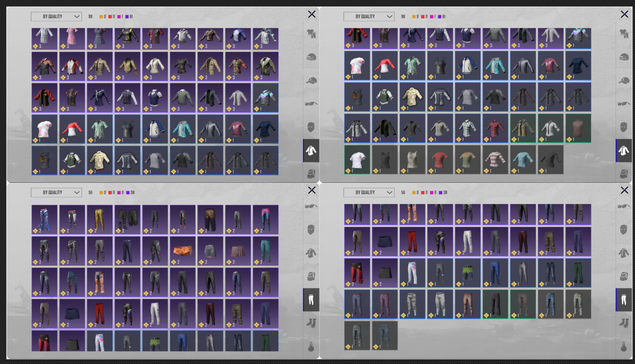The height and width of the screenshot is (364, 635).
Task: Open mask category in bottom-right panel sidebar
Action: pyautogui.click(x=624, y=229)
